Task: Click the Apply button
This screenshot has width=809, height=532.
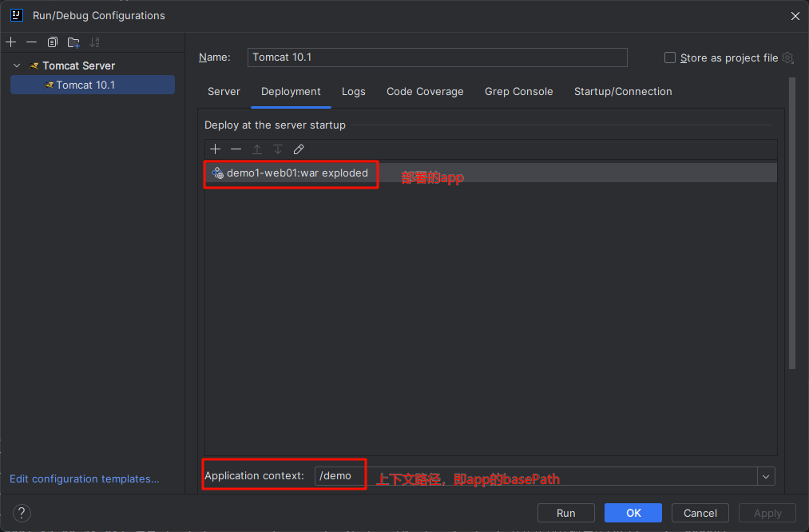Action: [x=767, y=513]
